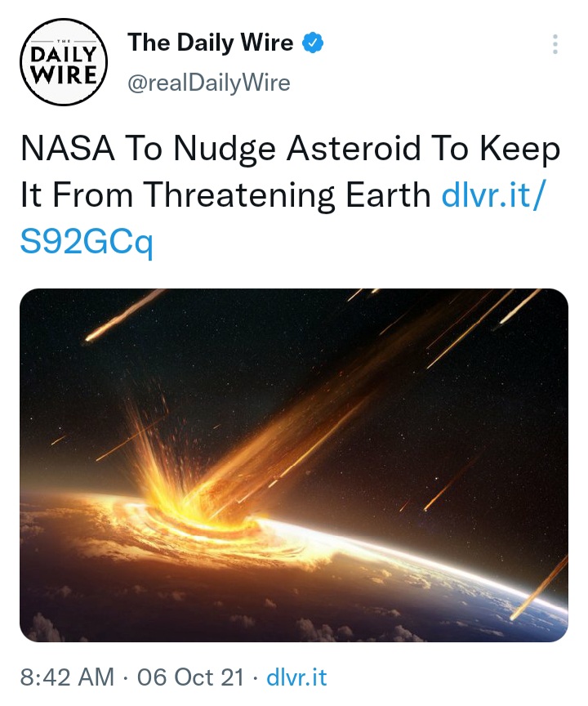Screen dimensions: 588x706
Task: Visit the @realDailyWire handle
Action: (209, 83)
